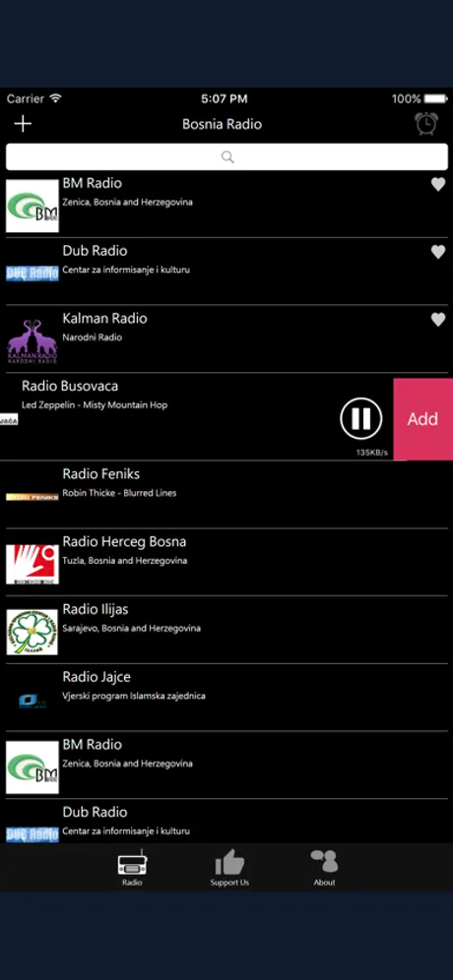This screenshot has height=980, width=453.
Task: Click 'Robin Thicke - Blurred Lines' text
Action: point(119,493)
